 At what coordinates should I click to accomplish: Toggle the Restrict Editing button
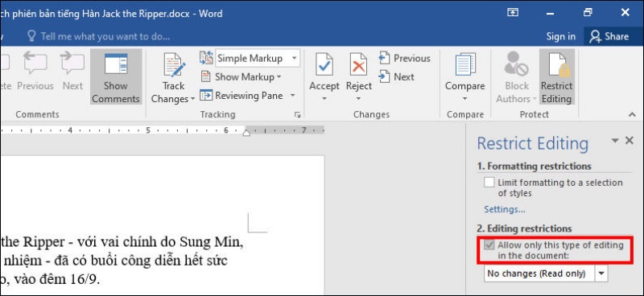click(556, 76)
